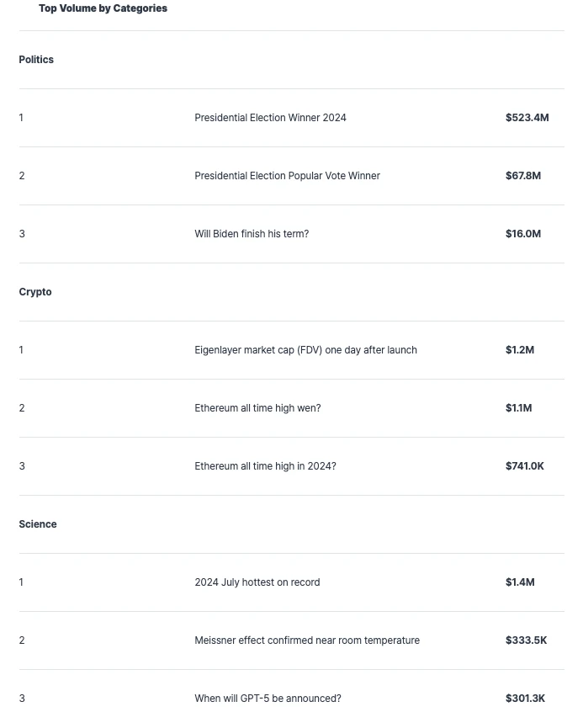The width and height of the screenshot is (583, 728).
Task: Click the Politics category heading
Action: [36, 60]
